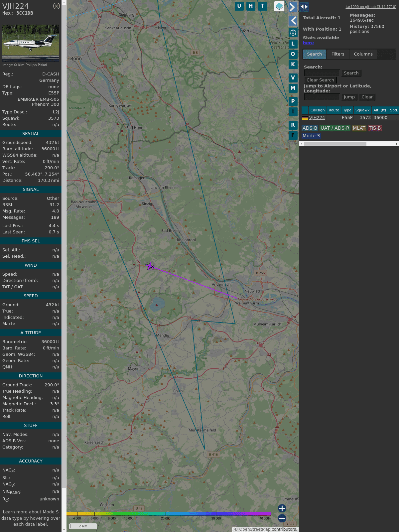Select the VJH224 row in aircraft table
The width and height of the screenshot is (399, 532).
[x=350, y=118]
